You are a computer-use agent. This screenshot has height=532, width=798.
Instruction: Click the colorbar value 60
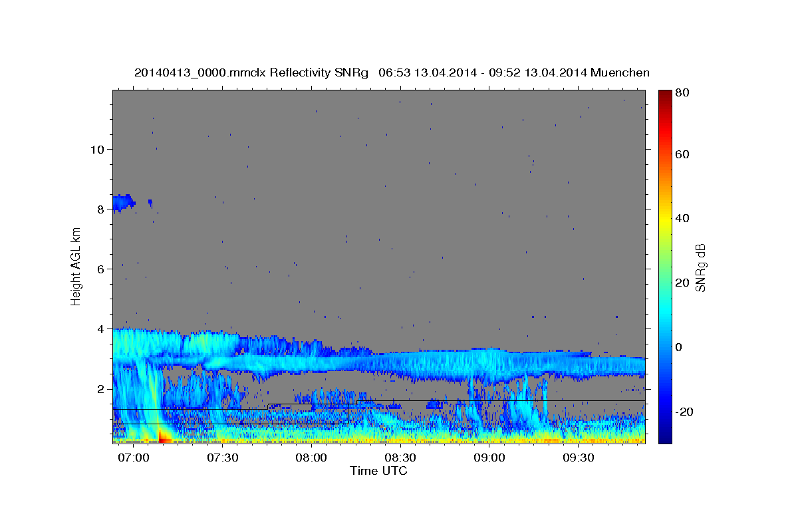(x=681, y=154)
